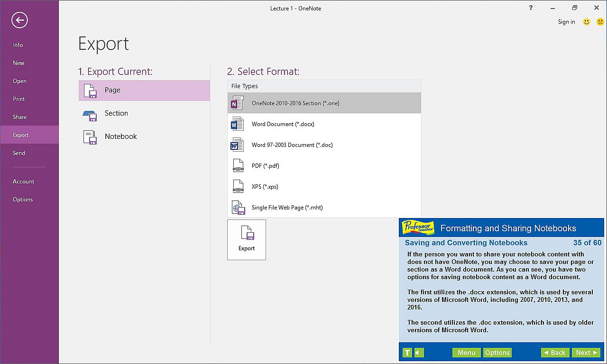
Task: Open the Send backstage tab
Action: 29,153
